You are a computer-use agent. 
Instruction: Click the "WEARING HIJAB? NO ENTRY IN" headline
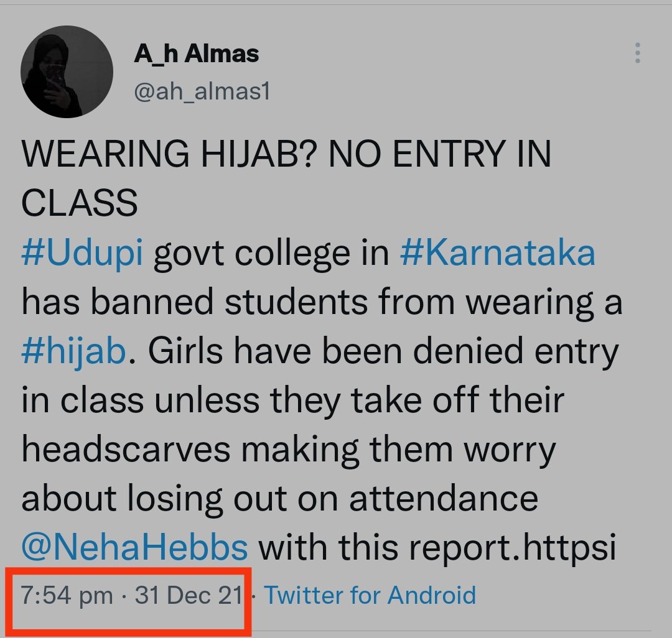coord(286,155)
